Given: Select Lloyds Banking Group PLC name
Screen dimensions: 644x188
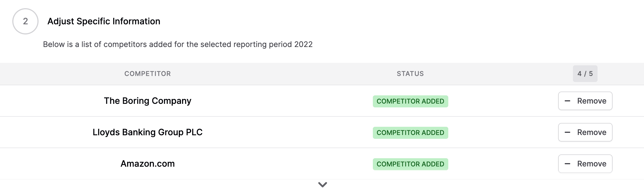Looking at the screenshot, I should (148, 132).
